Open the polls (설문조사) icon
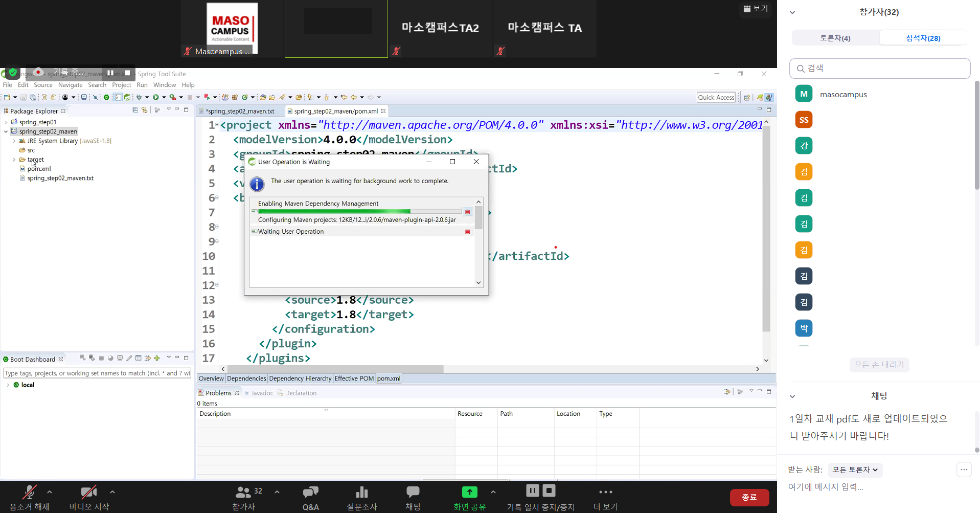The width and height of the screenshot is (980, 513). click(x=361, y=492)
